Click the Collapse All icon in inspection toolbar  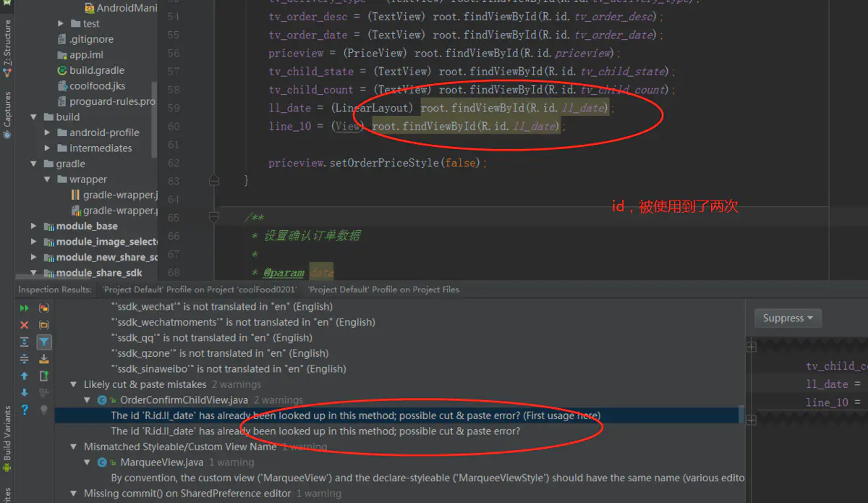click(x=25, y=359)
